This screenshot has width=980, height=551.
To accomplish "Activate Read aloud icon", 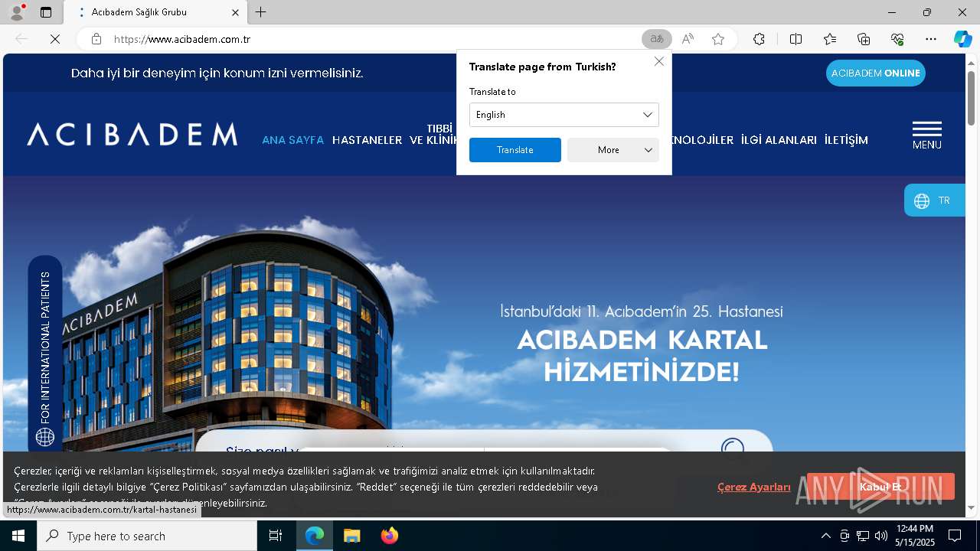I will (688, 39).
